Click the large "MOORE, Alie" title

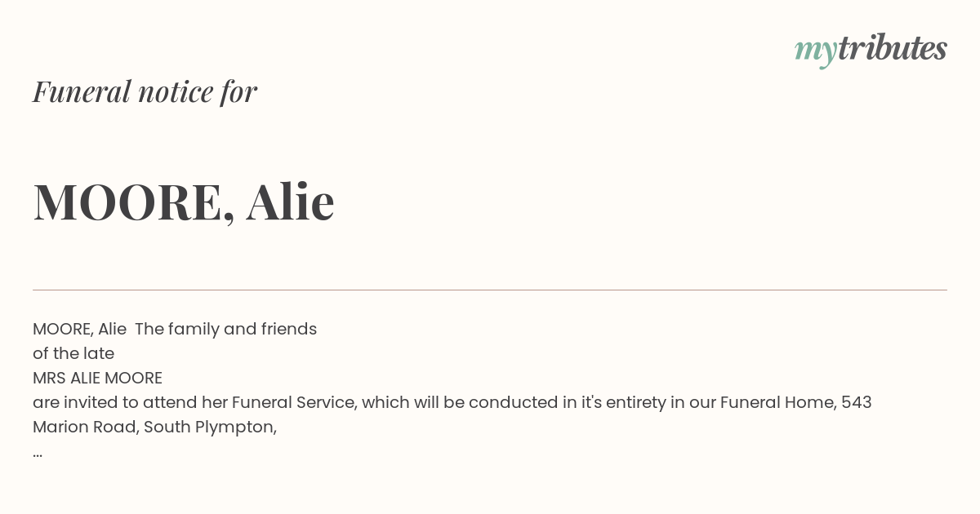(184, 202)
